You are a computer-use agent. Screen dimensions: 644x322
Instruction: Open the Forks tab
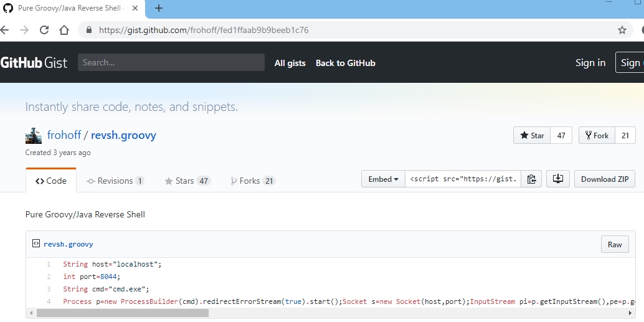(x=253, y=181)
